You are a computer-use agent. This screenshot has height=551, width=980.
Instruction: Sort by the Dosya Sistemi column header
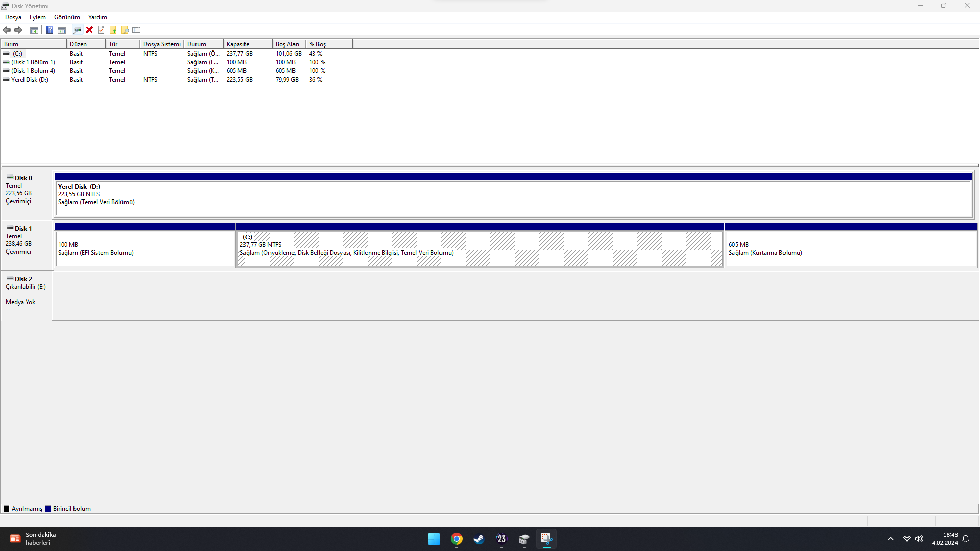pyautogui.click(x=161, y=44)
